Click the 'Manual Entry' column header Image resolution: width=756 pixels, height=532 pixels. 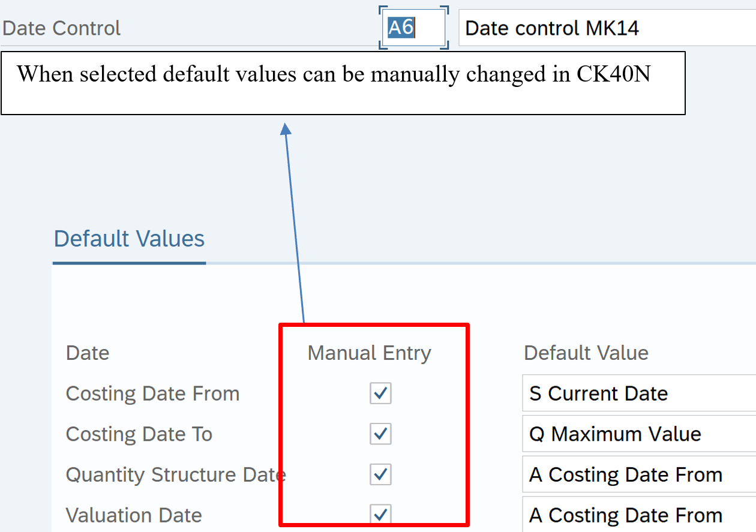(369, 353)
